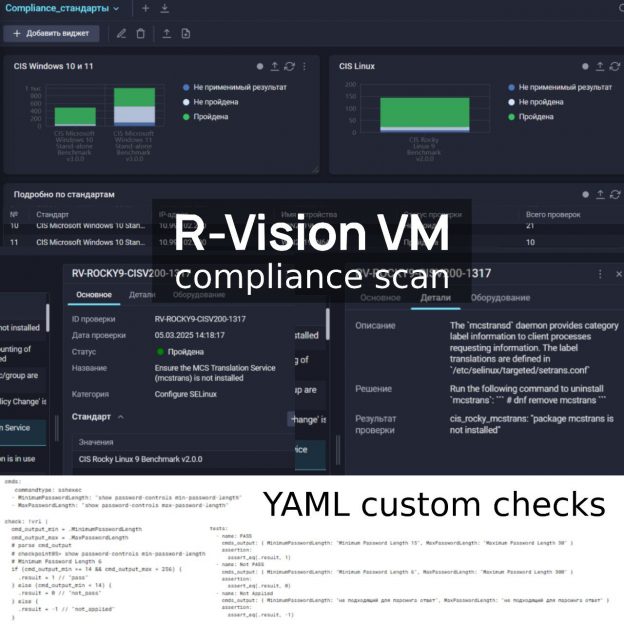
Task: Select the 'n is in use' check list item
Action: (x=22, y=459)
